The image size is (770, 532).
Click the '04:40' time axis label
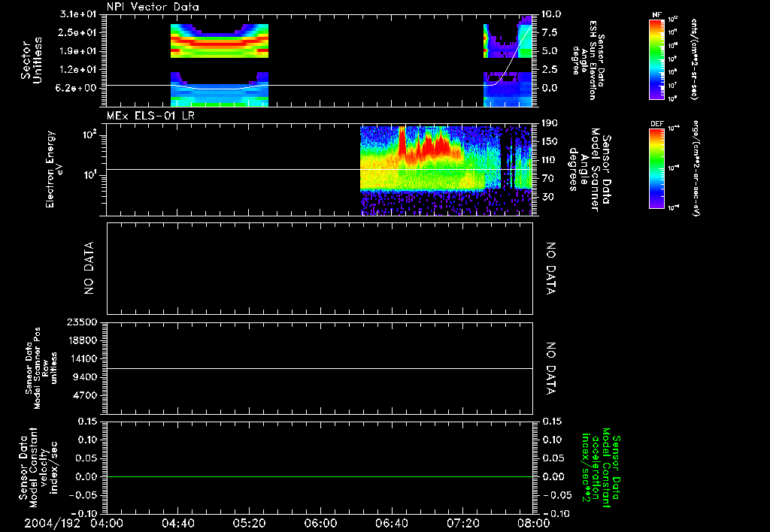[x=177, y=524]
